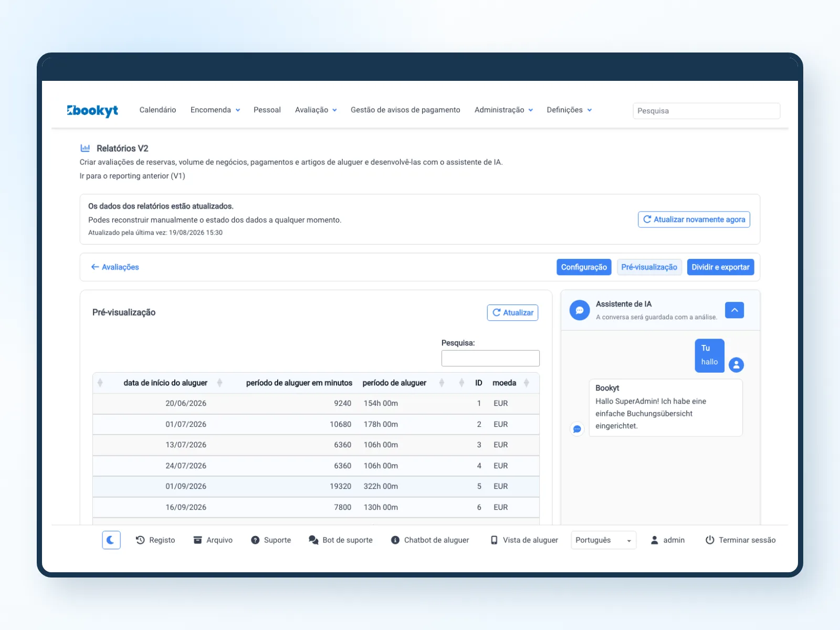Sort table by moeda column
The image size is (840, 630).
(504, 383)
